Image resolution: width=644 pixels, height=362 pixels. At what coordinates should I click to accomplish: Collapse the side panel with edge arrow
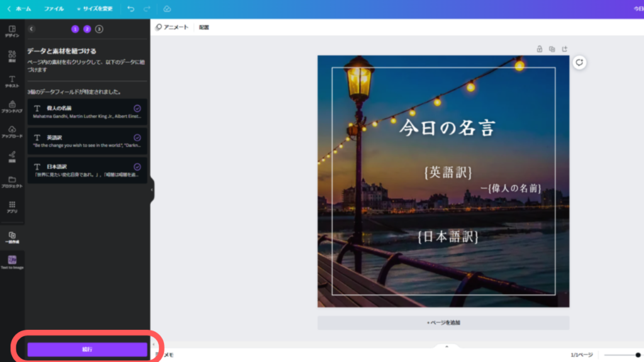[x=152, y=190]
